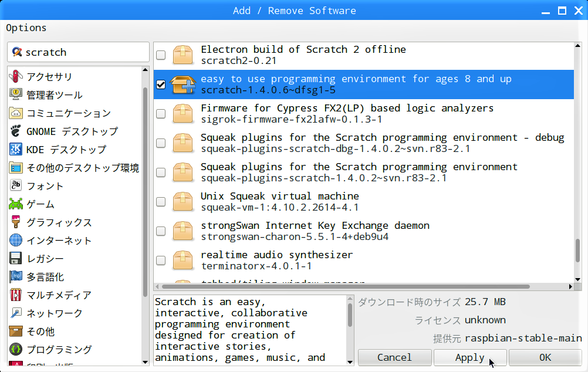Click the レガシー floppy disk icon
The height and width of the screenshot is (372, 588).
pyautogui.click(x=16, y=258)
